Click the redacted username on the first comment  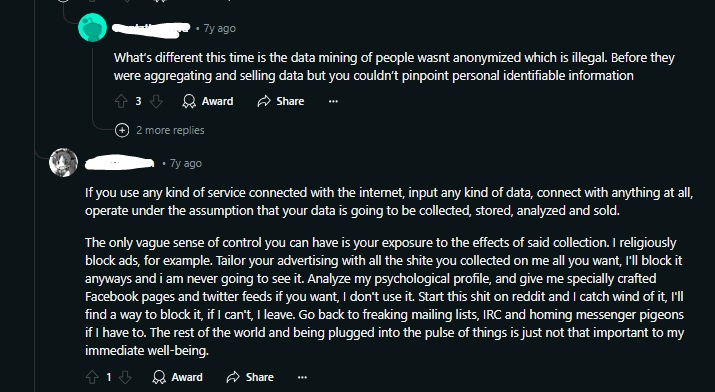pos(151,28)
